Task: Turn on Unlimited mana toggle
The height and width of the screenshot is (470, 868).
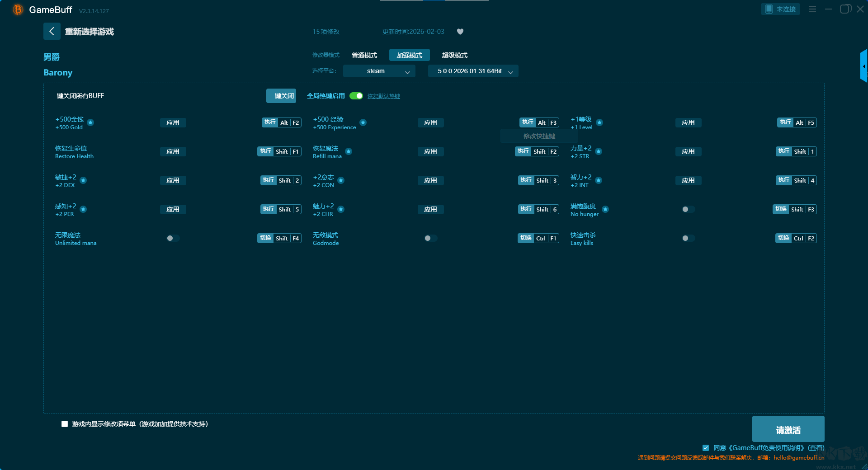Action: click(173, 238)
